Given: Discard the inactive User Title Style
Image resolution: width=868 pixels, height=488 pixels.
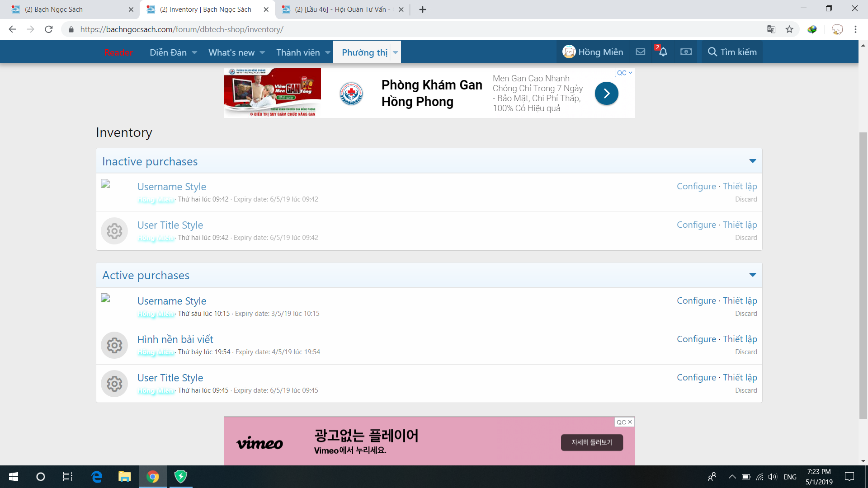Looking at the screenshot, I should 745,238.
